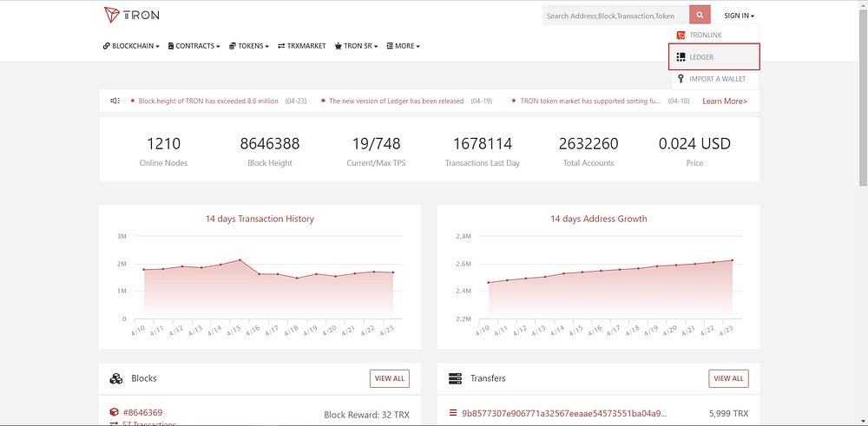Click the Ledger icon in sign-in menu

681,57
